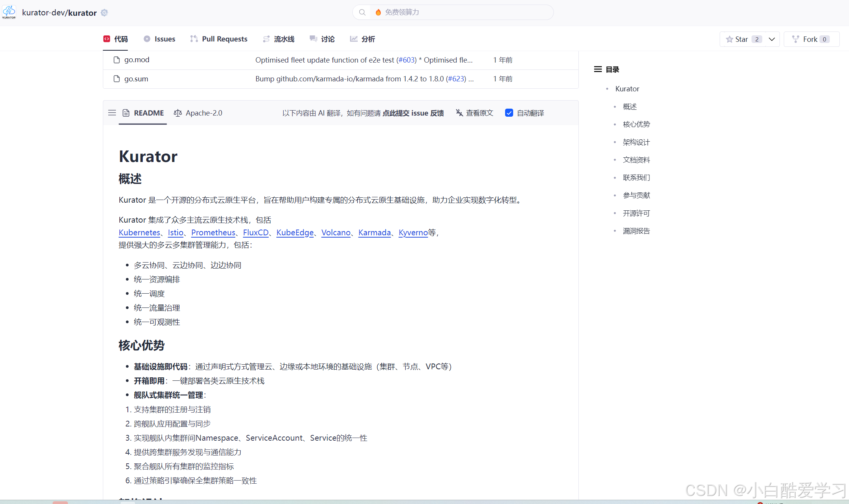Click the view original text icon
Screen dimensions: 849x504
[x=459, y=113]
